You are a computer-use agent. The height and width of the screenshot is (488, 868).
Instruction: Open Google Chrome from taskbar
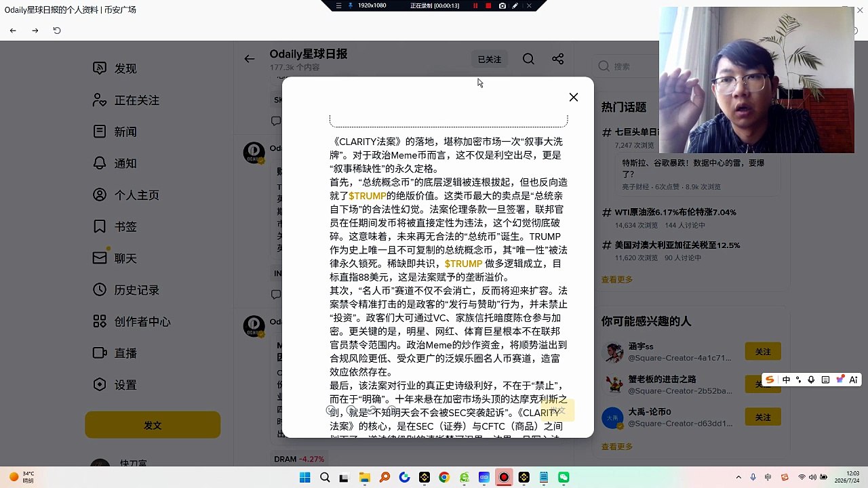click(444, 477)
